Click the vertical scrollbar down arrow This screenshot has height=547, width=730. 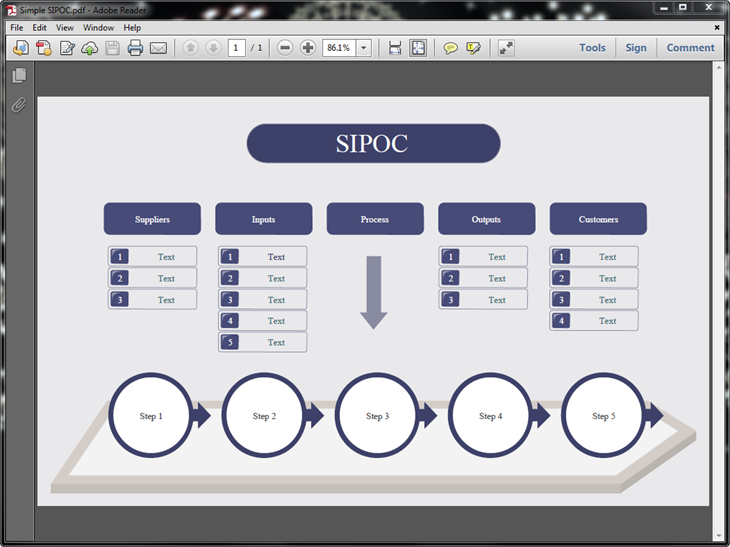coord(719,536)
